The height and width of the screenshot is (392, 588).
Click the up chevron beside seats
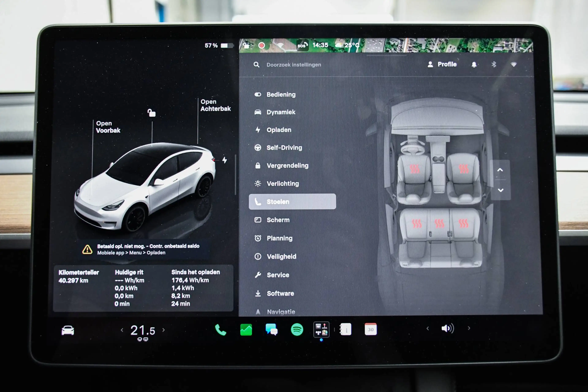click(500, 170)
